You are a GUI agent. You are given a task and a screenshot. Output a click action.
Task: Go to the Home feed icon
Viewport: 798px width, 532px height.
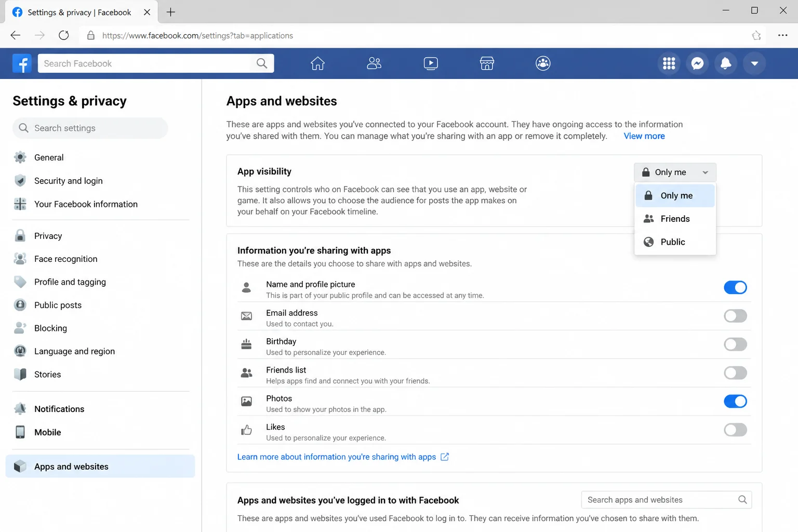[317, 63]
